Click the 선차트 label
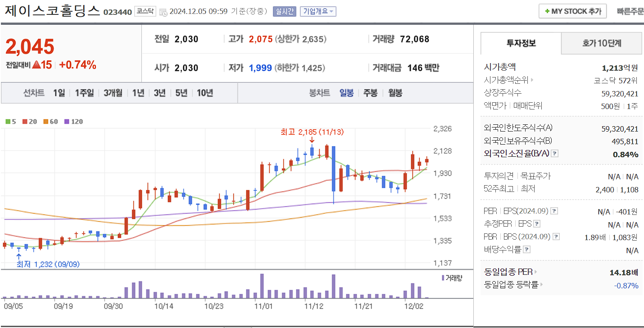Image resolution: width=644 pixels, height=328 pixels. (x=34, y=93)
